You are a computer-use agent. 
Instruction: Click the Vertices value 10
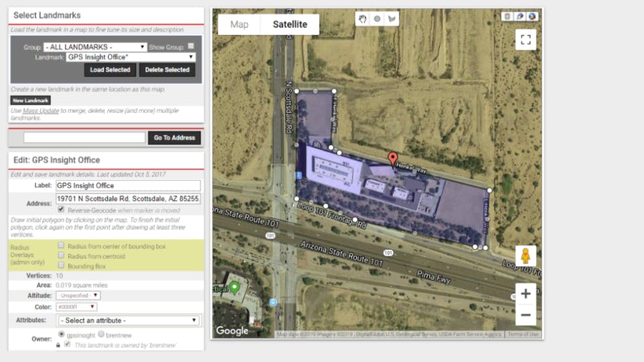tap(59, 275)
